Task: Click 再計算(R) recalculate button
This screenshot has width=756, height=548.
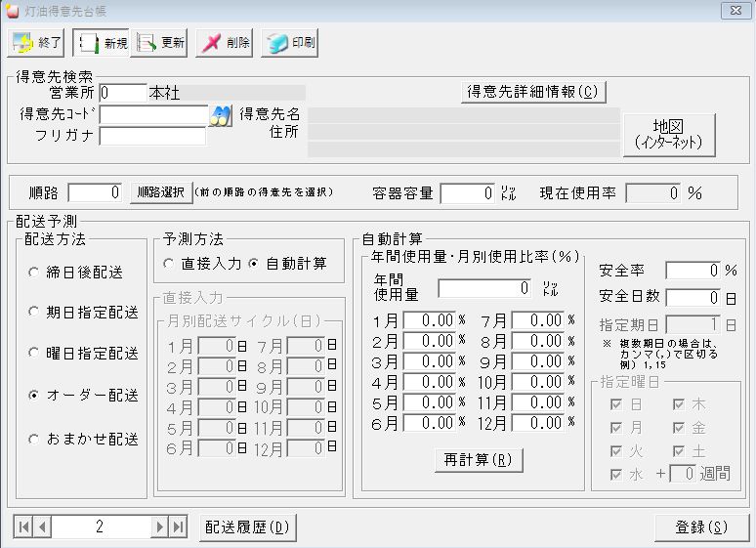Action: tap(479, 459)
